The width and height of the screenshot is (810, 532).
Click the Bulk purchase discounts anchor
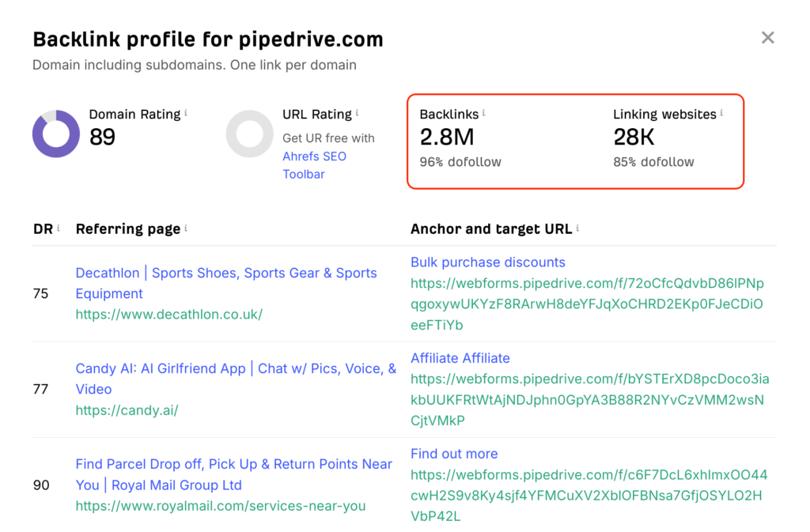487,262
